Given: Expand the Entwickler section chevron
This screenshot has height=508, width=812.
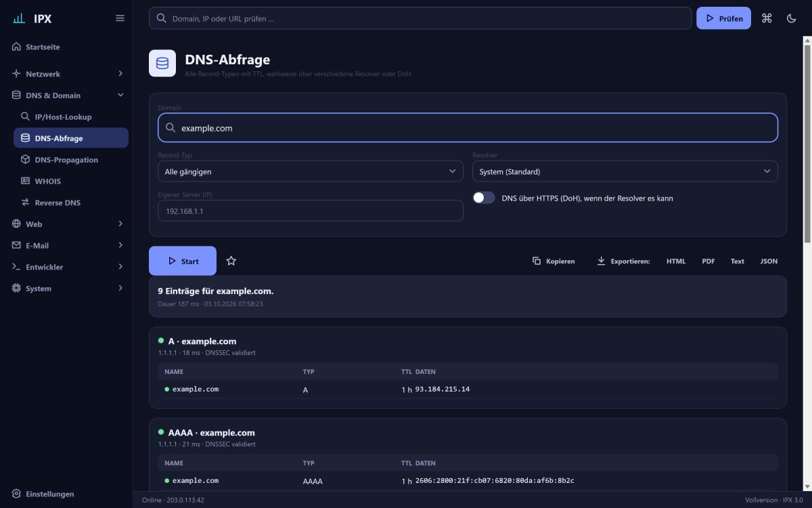Looking at the screenshot, I should click(x=120, y=267).
